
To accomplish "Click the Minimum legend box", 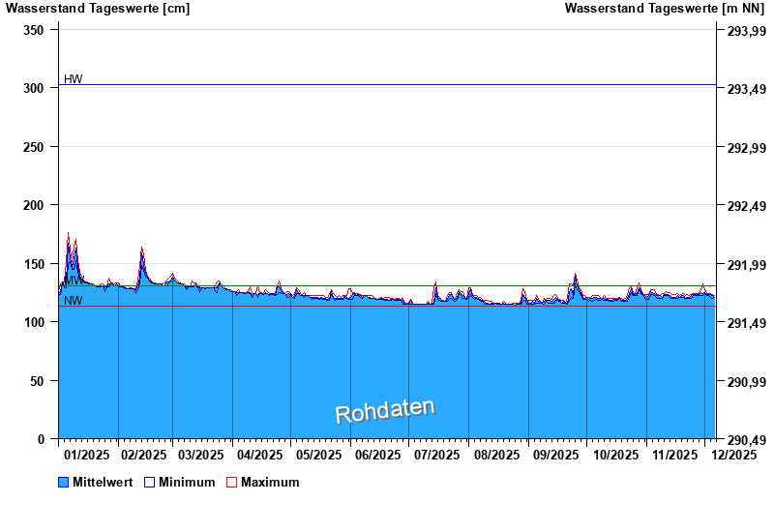I will point(150,483).
